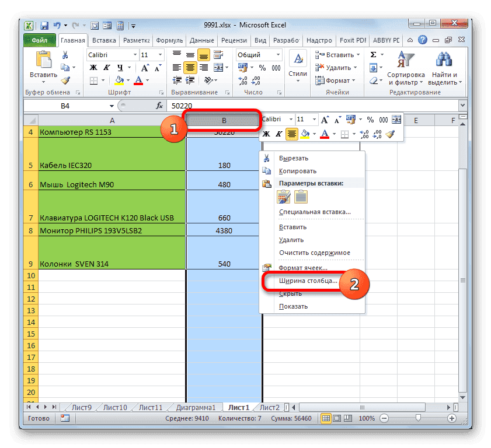The image size is (491, 448).
Task: Click the format painter brush on the mini toolbar
Action: click(x=388, y=134)
